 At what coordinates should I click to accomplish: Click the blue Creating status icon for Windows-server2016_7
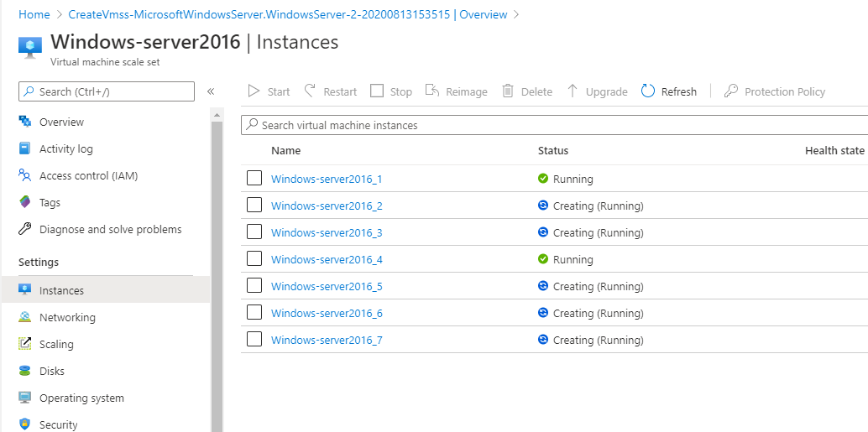543,340
